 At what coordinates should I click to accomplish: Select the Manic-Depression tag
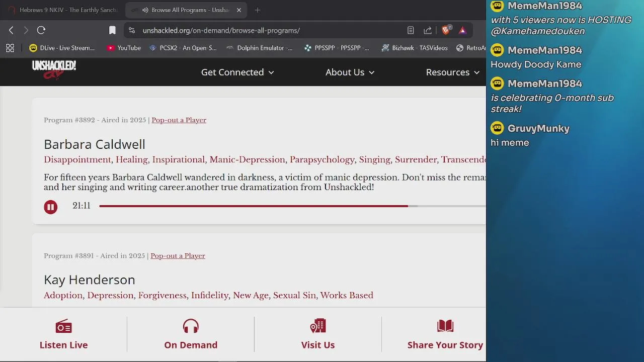tap(248, 160)
